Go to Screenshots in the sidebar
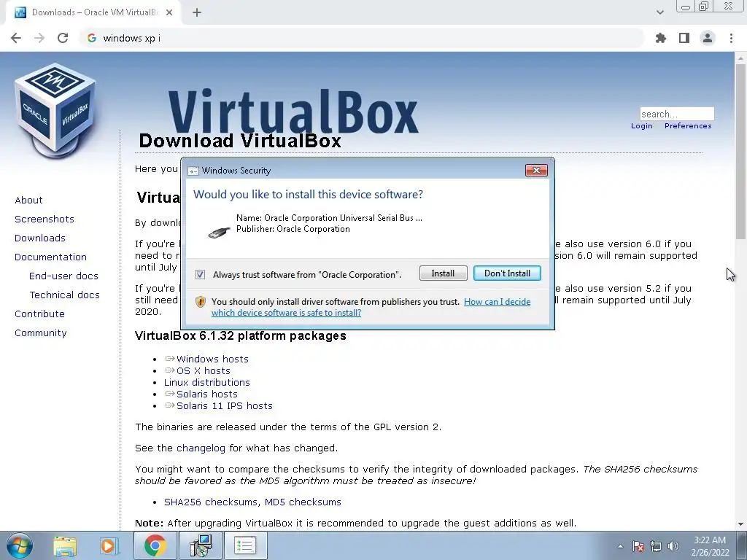The width and height of the screenshot is (747, 560). (x=44, y=219)
